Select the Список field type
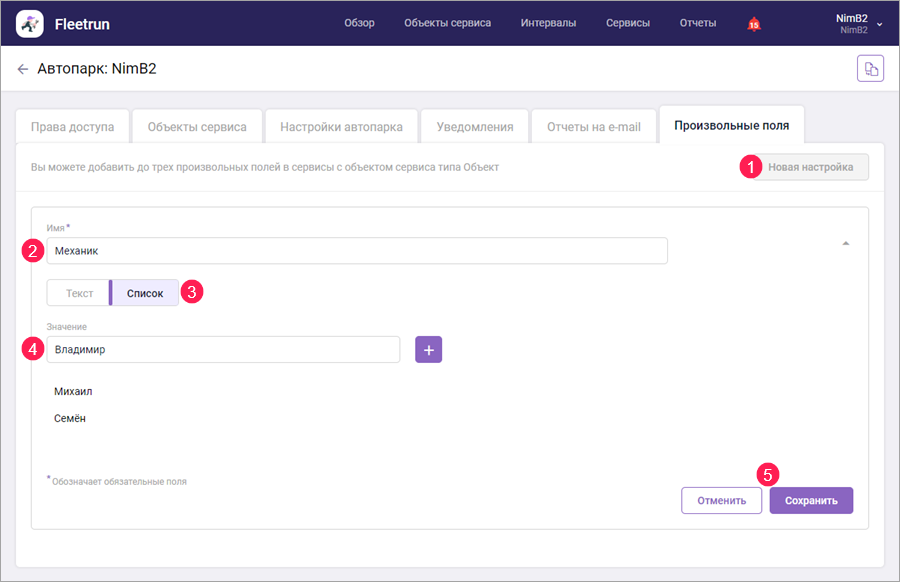Image resolution: width=900 pixels, height=582 pixels. click(x=145, y=293)
